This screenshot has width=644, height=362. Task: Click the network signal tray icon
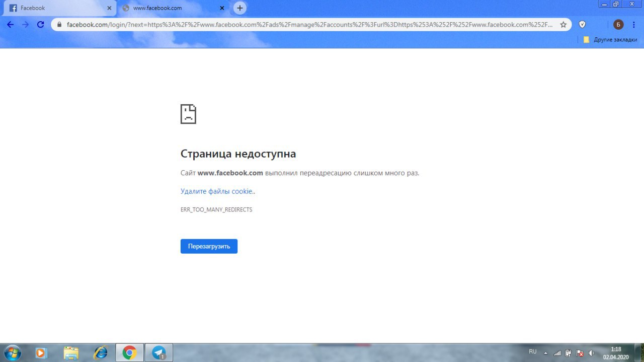(557, 353)
